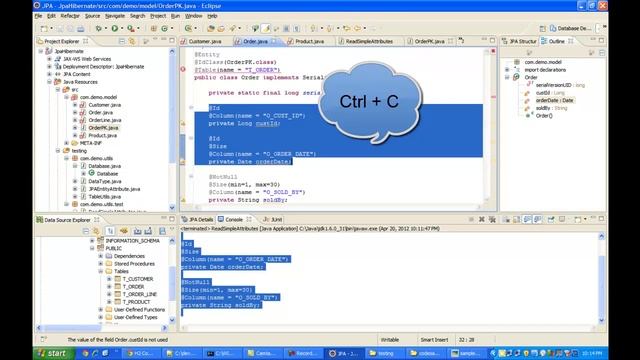Screen dimensions: 640x360
Task: Click Link with Editor in Project Explorer
Action: tap(132, 41)
